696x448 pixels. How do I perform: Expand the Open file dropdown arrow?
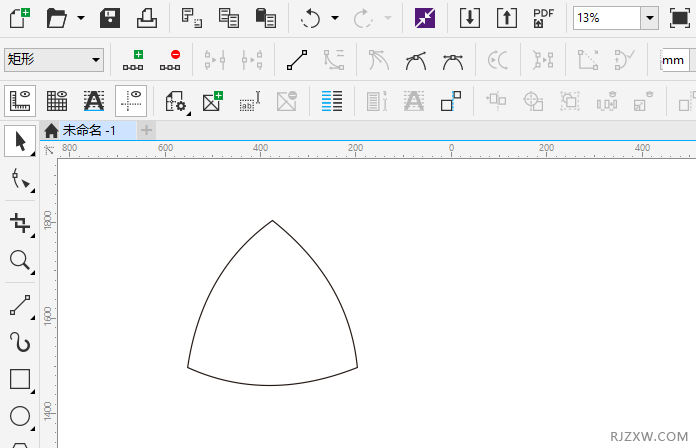click(81, 18)
